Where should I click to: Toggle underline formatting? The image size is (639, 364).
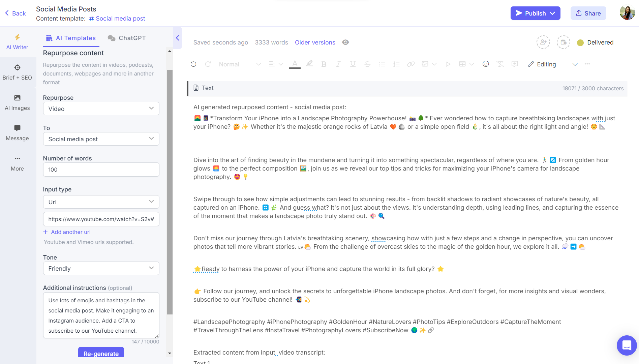(x=353, y=64)
